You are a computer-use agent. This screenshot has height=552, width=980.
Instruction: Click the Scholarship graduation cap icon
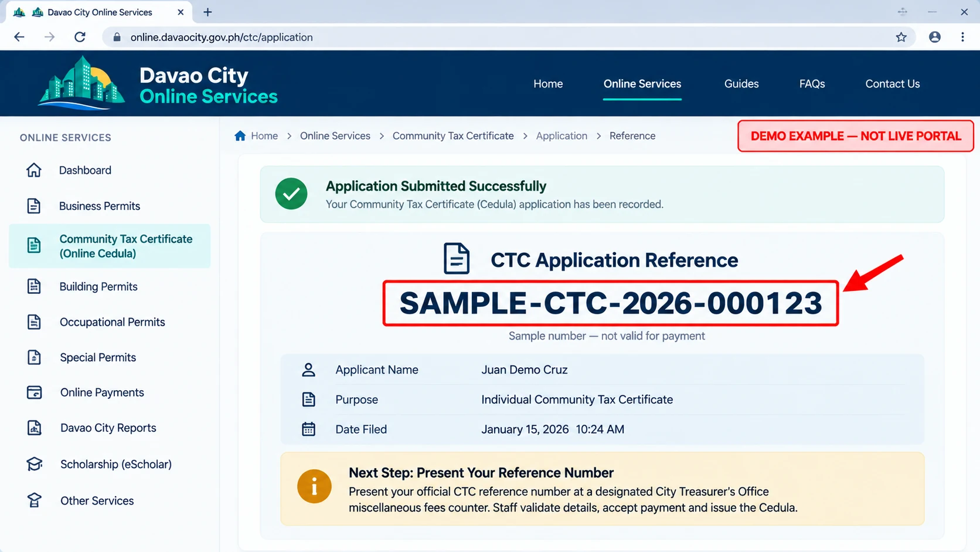click(34, 464)
